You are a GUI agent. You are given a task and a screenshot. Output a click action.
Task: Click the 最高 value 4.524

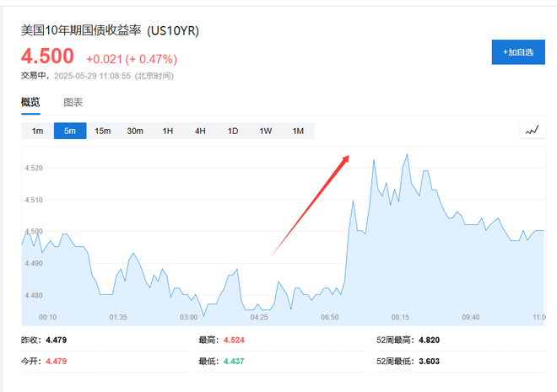[234, 340]
